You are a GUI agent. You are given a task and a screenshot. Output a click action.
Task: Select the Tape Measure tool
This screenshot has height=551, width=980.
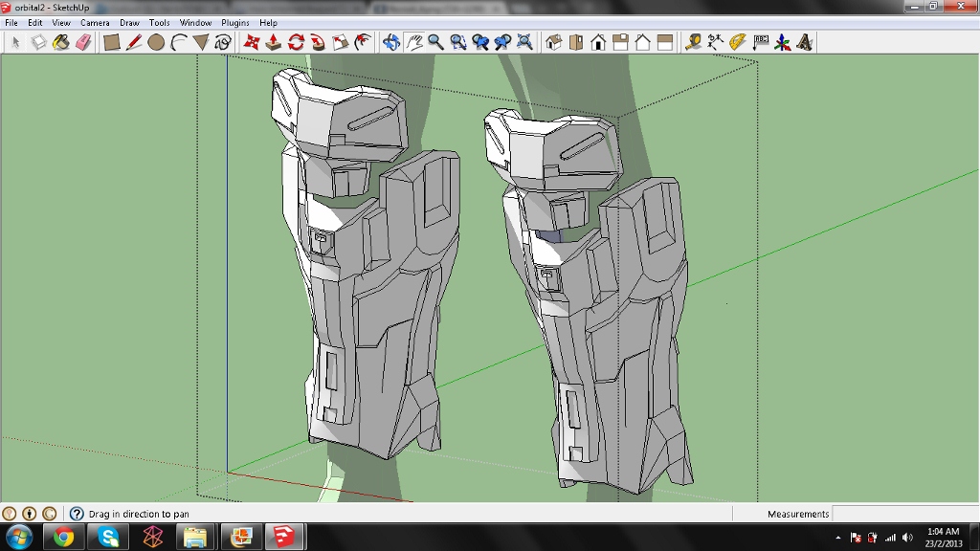click(693, 42)
